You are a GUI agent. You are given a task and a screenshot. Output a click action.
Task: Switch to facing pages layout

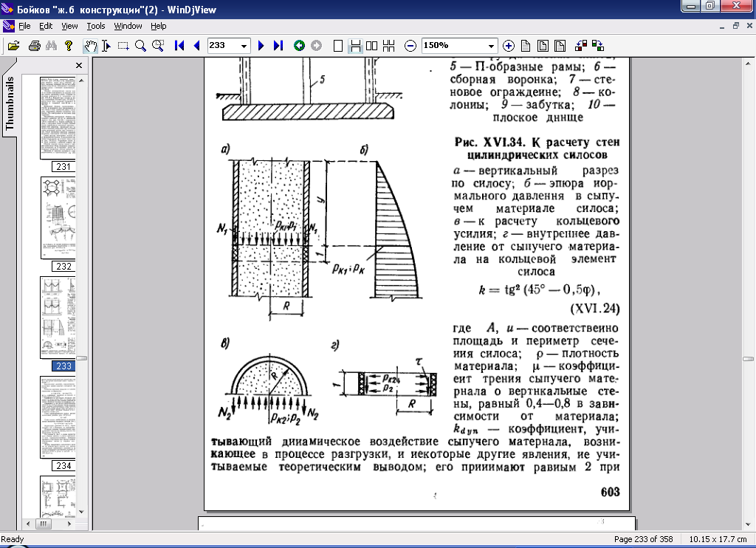pyautogui.click(x=372, y=46)
